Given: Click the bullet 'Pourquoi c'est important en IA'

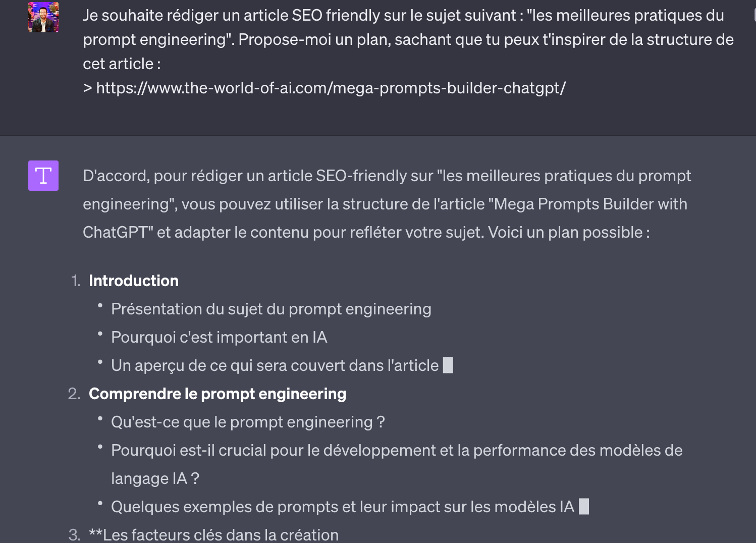Looking at the screenshot, I should (219, 338).
